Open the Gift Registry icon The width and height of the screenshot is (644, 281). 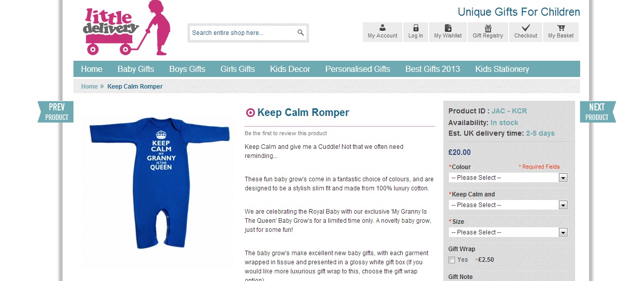(488, 28)
